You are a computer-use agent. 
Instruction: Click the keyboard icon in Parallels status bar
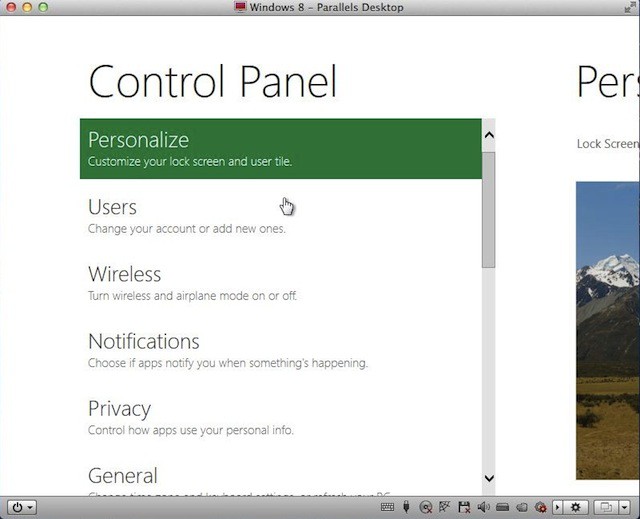[388, 507]
